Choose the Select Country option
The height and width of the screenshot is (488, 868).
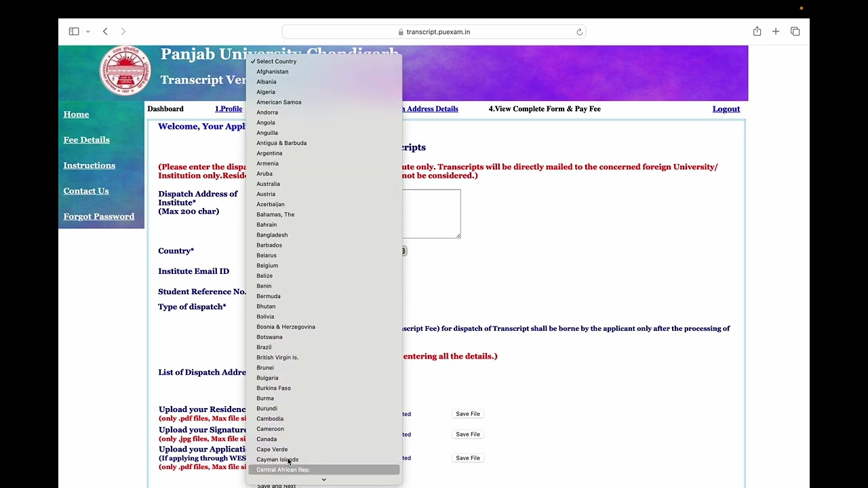pyautogui.click(x=323, y=62)
